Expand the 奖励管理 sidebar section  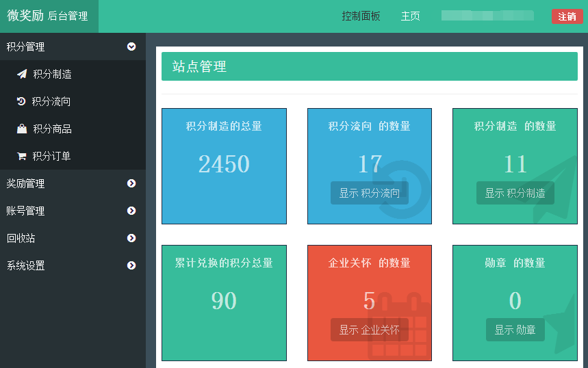click(131, 183)
